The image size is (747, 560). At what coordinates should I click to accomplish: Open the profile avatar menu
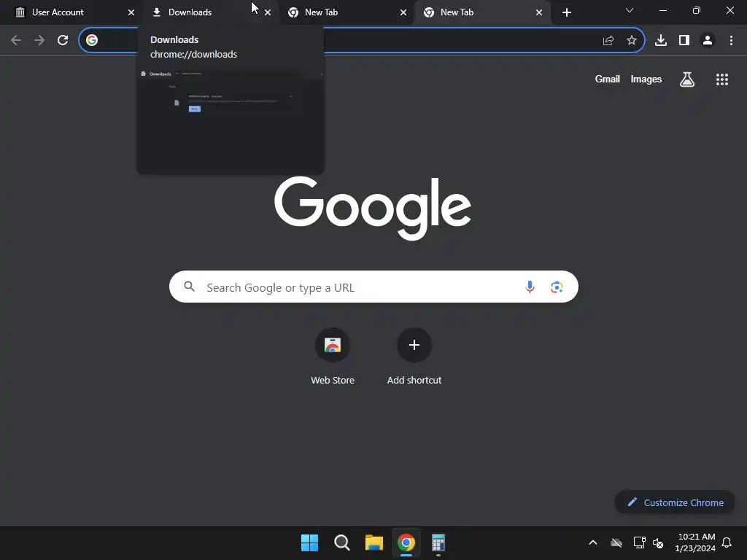708,41
